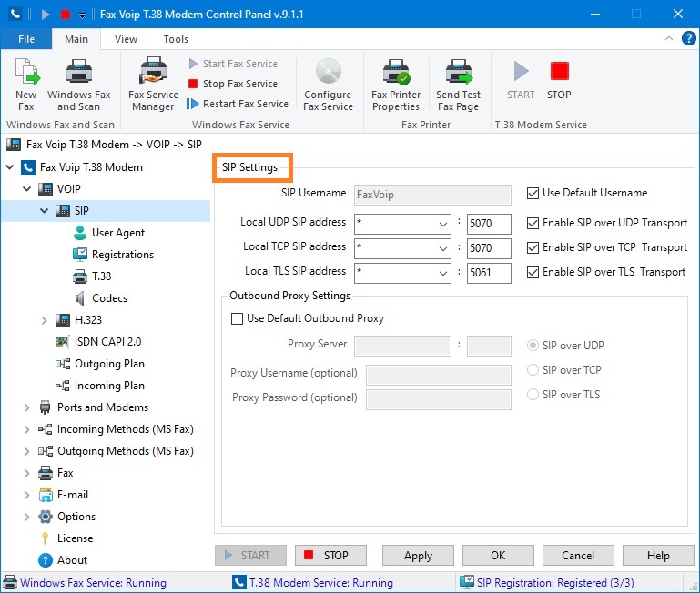Screen dimensions: 700x593
Task: Click the TLS port field showing 5061
Action: click(489, 273)
